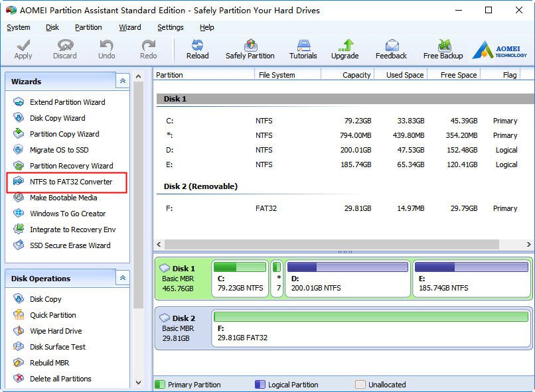Select the E: partition row

pos(343,164)
